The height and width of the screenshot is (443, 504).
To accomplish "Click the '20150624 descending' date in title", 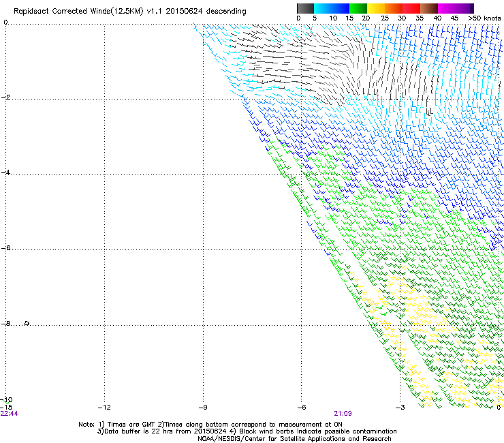I will coord(206,12).
